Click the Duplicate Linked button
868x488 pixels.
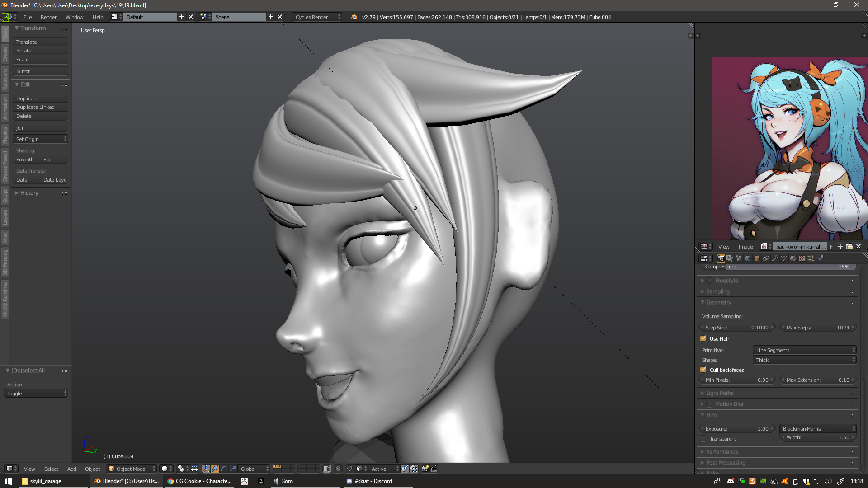pyautogui.click(x=40, y=107)
